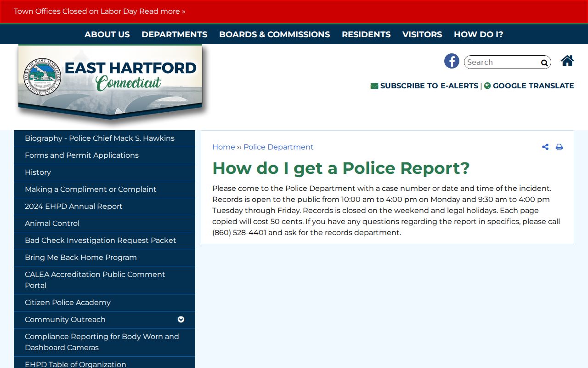Open EHPD Table of Organization link

pyautogui.click(x=104, y=362)
